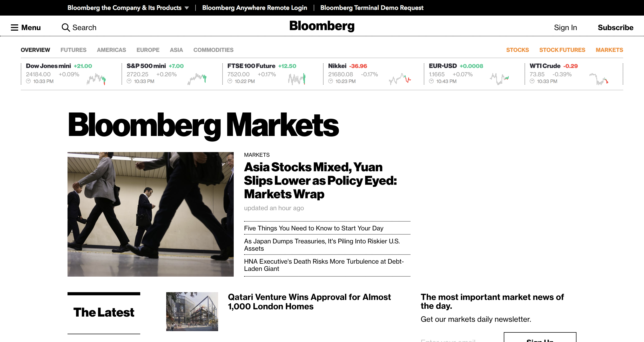Click the WTI Crude sparkline chart
The width and height of the screenshot is (644, 342).
pos(599,79)
